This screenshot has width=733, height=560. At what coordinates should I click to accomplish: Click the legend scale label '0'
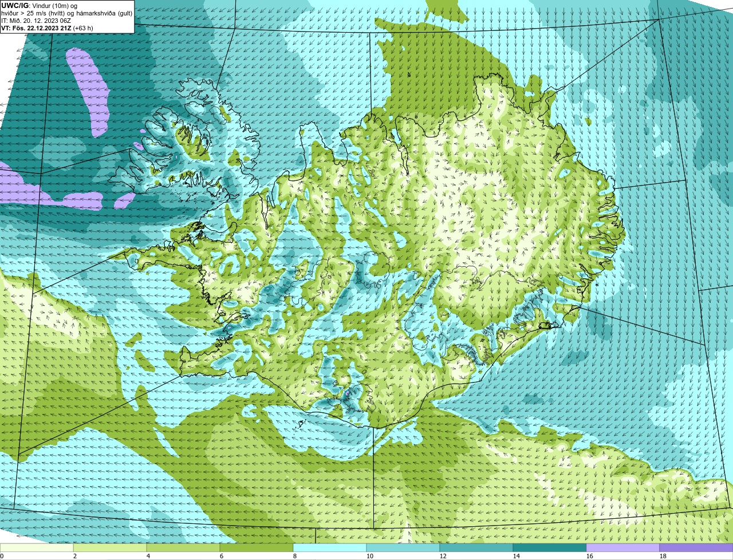[2, 556]
